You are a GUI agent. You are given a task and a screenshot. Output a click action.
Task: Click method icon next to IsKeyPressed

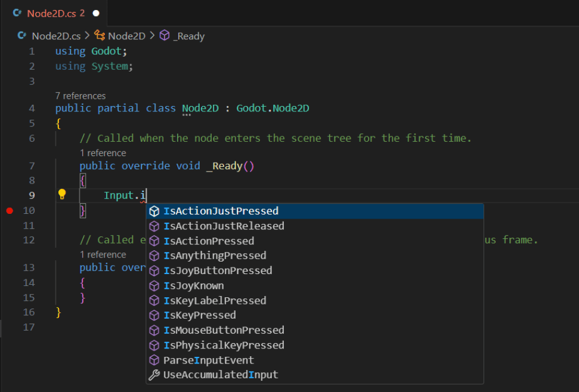coord(154,315)
